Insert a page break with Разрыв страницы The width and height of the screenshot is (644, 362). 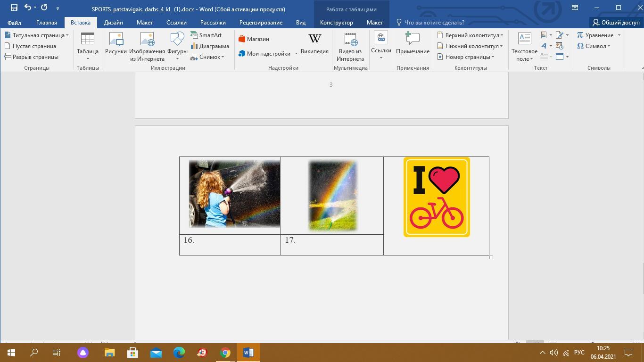pyautogui.click(x=32, y=57)
